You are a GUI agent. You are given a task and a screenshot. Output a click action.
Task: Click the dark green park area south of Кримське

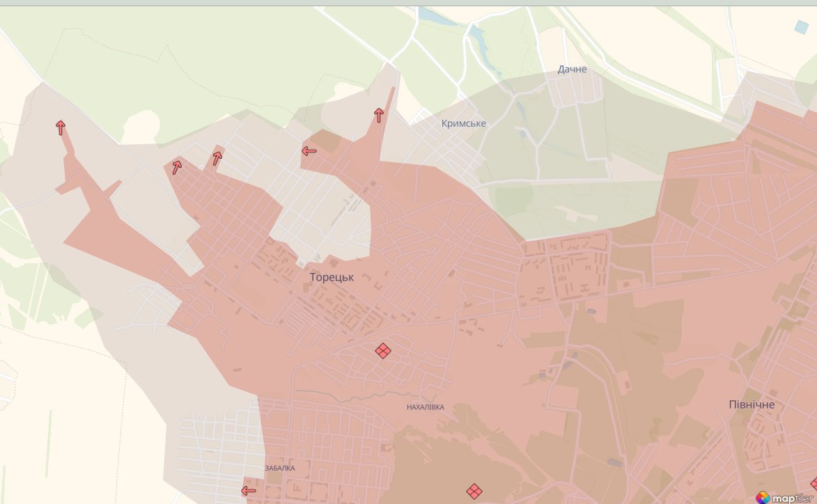(x=513, y=200)
